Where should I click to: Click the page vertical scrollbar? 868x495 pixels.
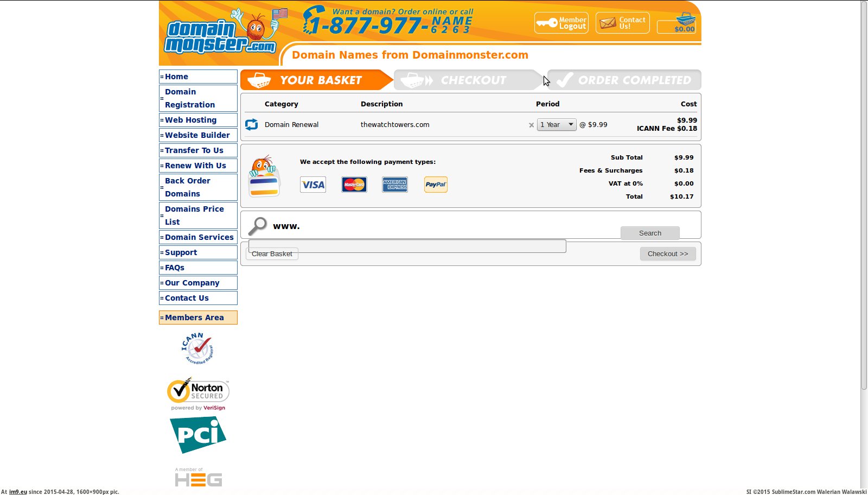pos(864,195)
